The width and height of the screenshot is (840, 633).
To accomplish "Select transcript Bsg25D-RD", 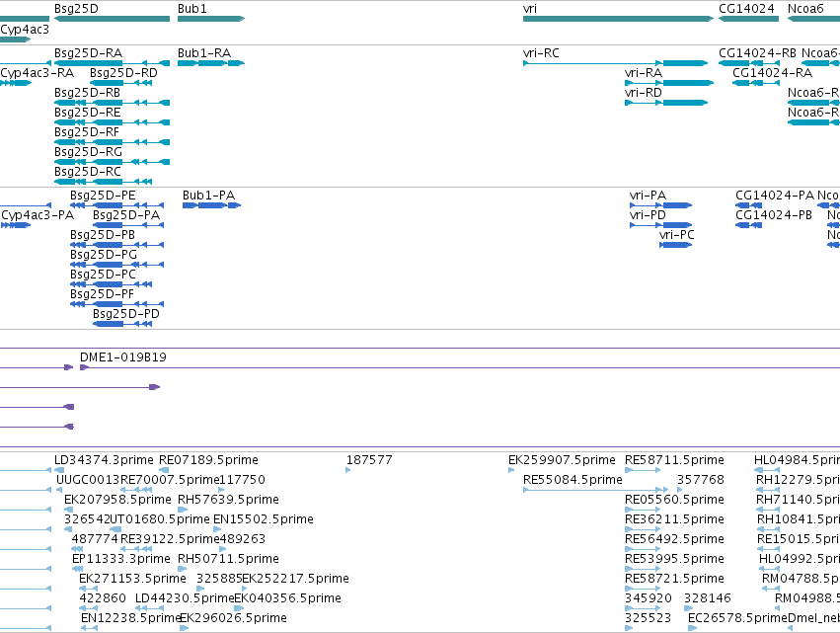I will click(x=121, y=83).
